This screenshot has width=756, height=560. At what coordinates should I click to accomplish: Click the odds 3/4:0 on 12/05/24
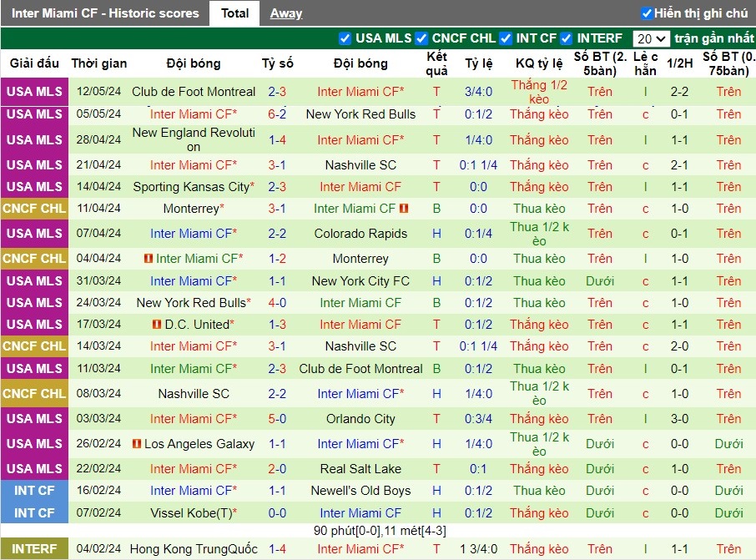coord(478,92)
